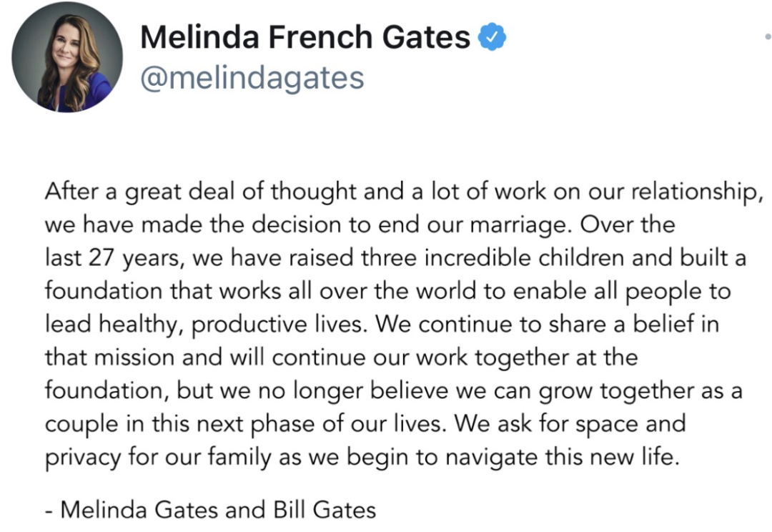
Task: Click the words 'share a belief'
Action: 624,324
